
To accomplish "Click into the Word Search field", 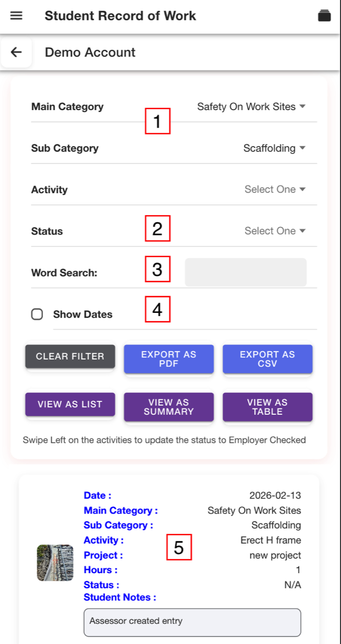I will coord(246,272).
